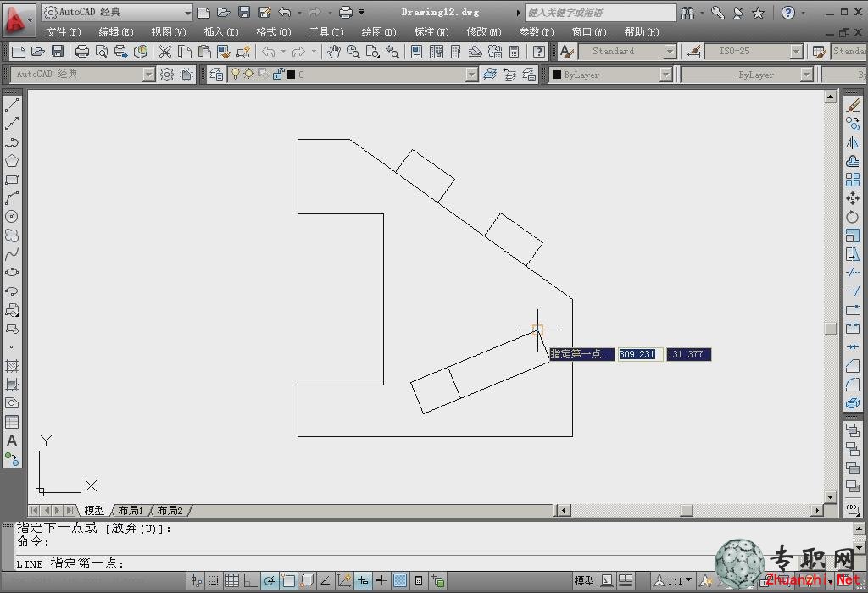Open the 标注(N) menu
This screenshot has width=868, height=593.
[431, 32]
